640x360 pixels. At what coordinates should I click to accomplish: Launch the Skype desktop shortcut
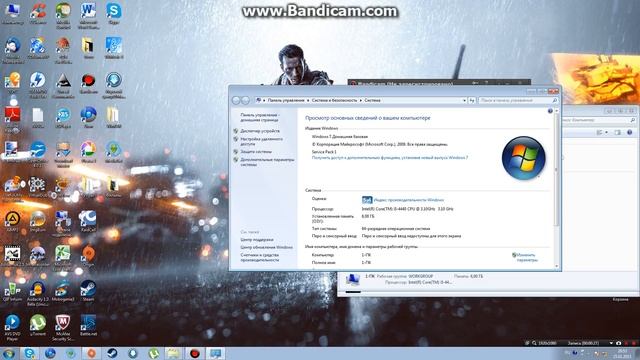pos(113,13)
